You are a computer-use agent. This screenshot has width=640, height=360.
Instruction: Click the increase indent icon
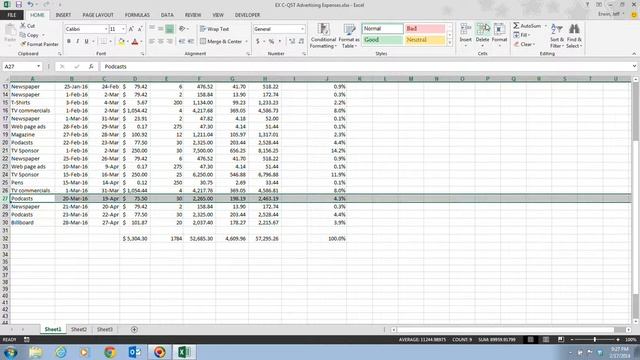point(191,41)
